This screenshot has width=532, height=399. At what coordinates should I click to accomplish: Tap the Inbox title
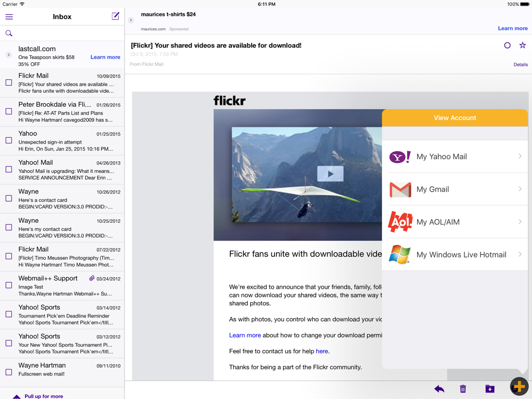62,16
